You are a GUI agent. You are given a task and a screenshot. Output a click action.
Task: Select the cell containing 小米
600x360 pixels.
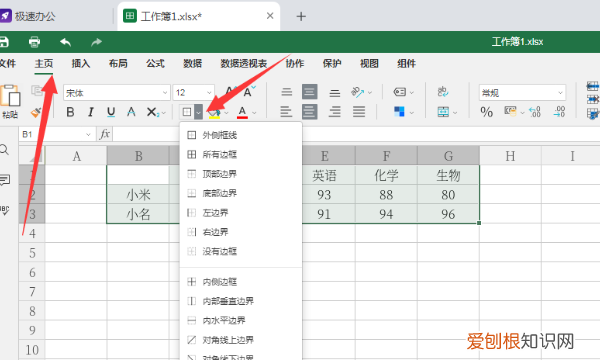(139, 195)
